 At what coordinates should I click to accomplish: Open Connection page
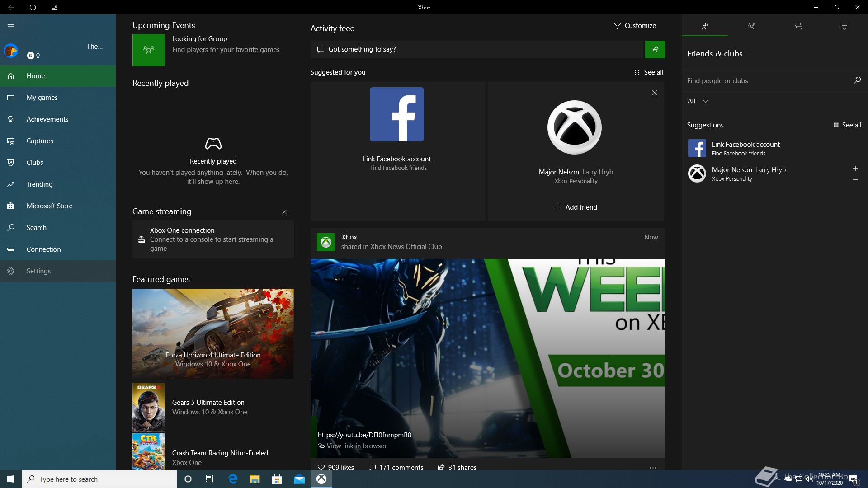(58, 249)
